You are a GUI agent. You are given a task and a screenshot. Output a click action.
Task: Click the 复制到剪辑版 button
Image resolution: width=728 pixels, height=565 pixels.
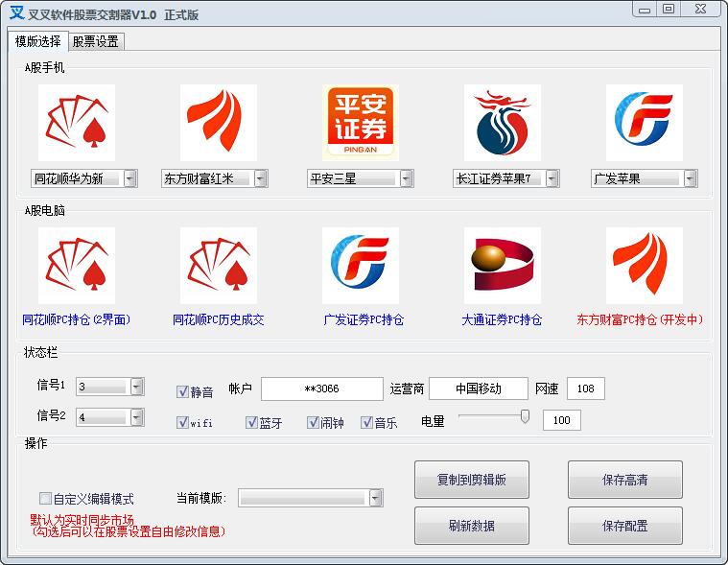click(x=471, y=480)
